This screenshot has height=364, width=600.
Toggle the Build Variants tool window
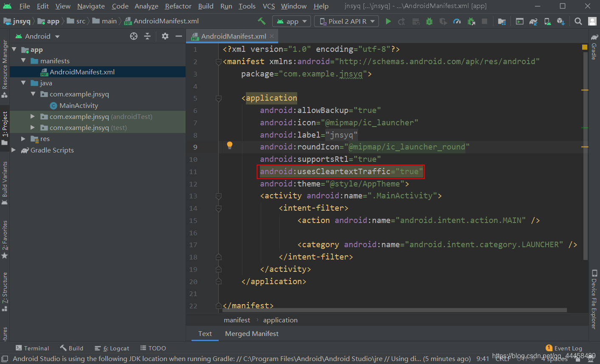coord(5,183)
